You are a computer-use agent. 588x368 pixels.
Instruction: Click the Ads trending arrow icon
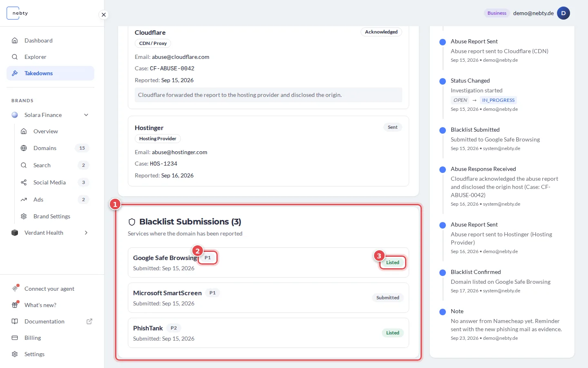coord(24,200)
